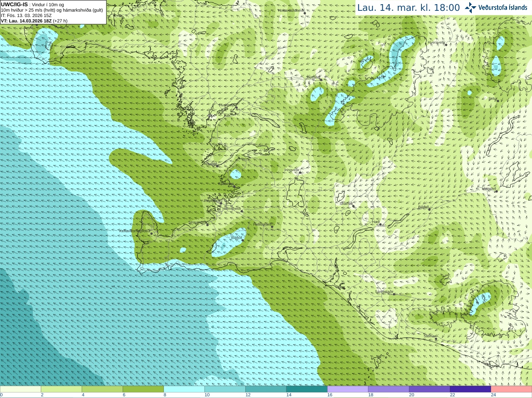Click legend tick label '16'
Viewport: 532px width, 398px height.
(330, 395)
